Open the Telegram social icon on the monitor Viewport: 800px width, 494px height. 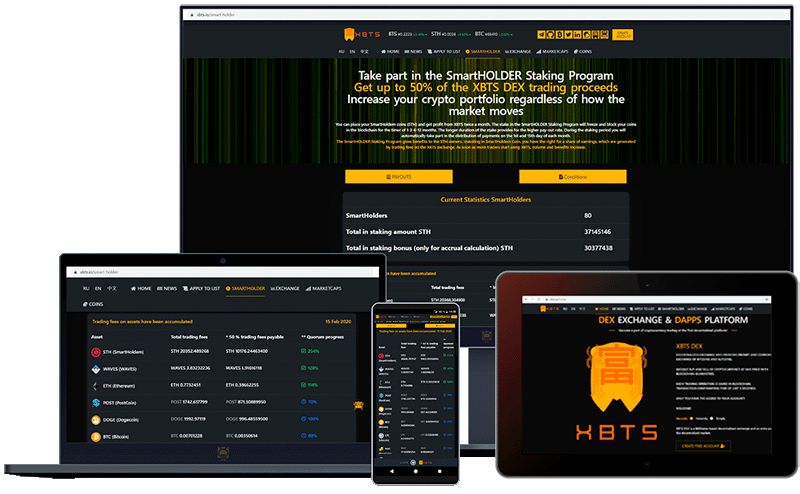click(541, 35)
